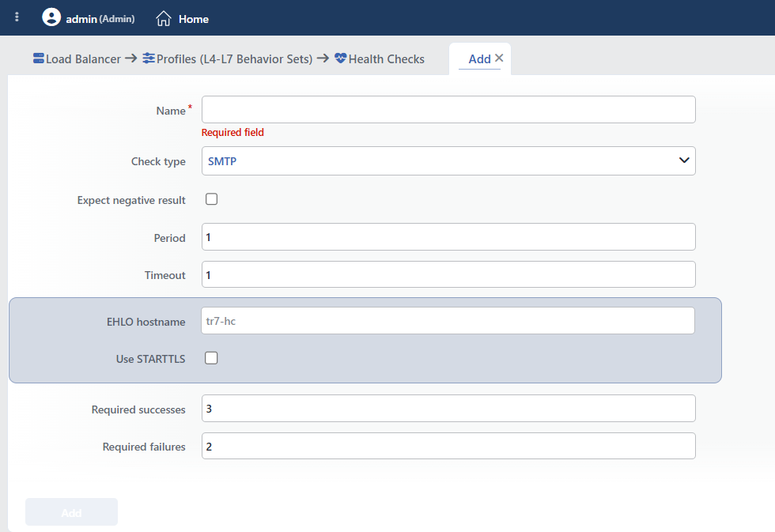Click the 'Timeout' label

(x=164, y=276)
